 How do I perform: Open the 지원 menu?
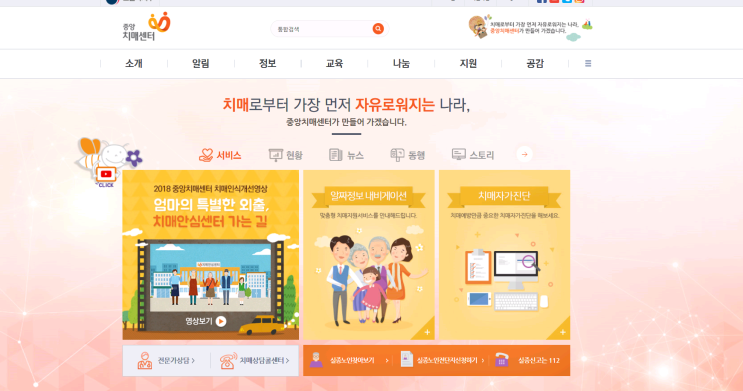tap(468, 64)
